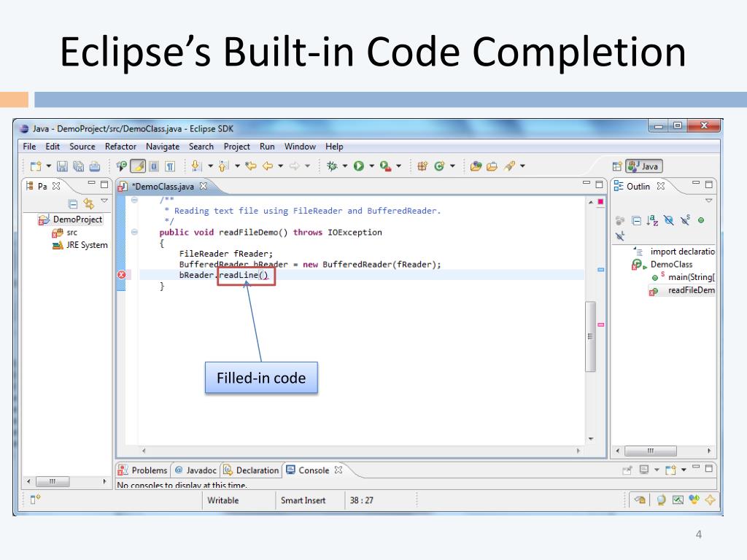Viewport: 747px width, 560px height.
Task: Toggle Hide Static Members in Outline
Action: coord(685,220)
